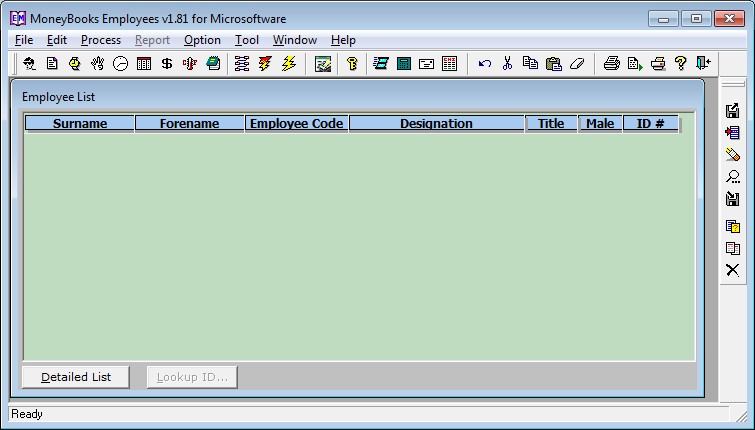This screenshot has height=430, width=755.
Task: Click the Paste clipboard icon
Action: [553, 63]
